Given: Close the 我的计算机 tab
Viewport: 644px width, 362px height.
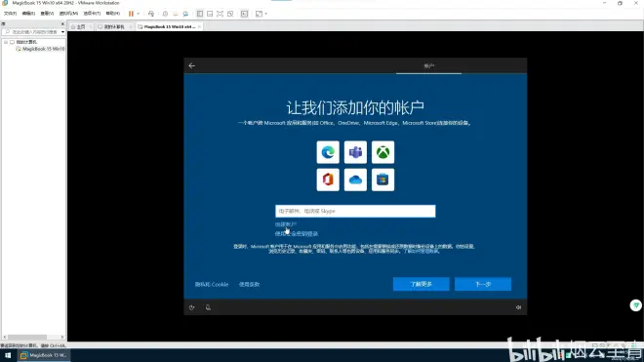Looking at the screenshot, I should [x=131, y=26].
